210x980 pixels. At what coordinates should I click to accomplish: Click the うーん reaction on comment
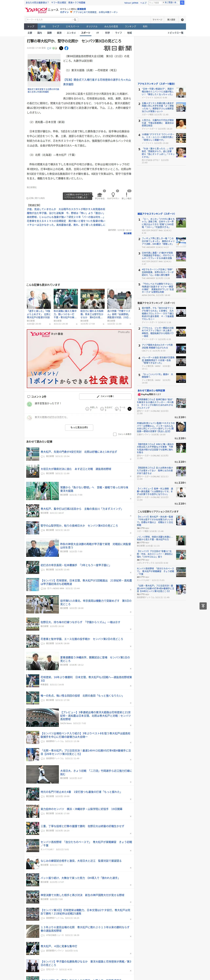120,409
